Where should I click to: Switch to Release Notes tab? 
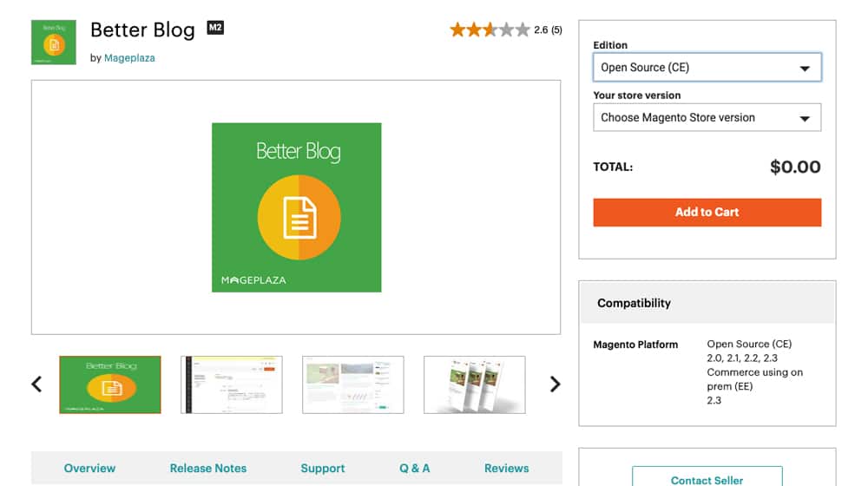coord(208,469)
